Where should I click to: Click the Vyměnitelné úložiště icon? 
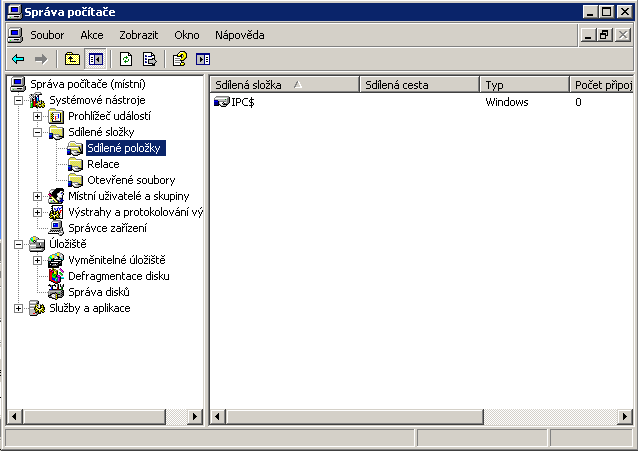click(x=56, y=260)
